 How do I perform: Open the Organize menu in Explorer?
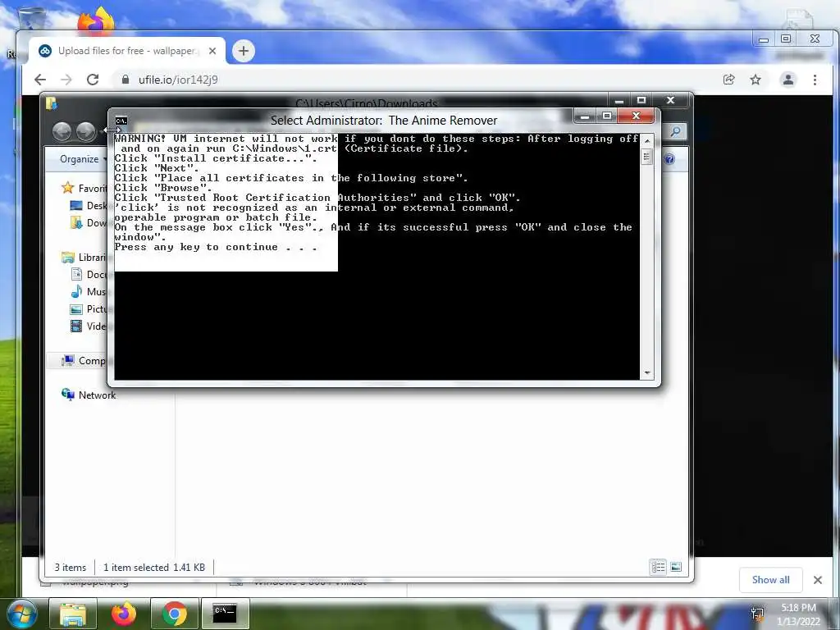[x=83, y=159]
